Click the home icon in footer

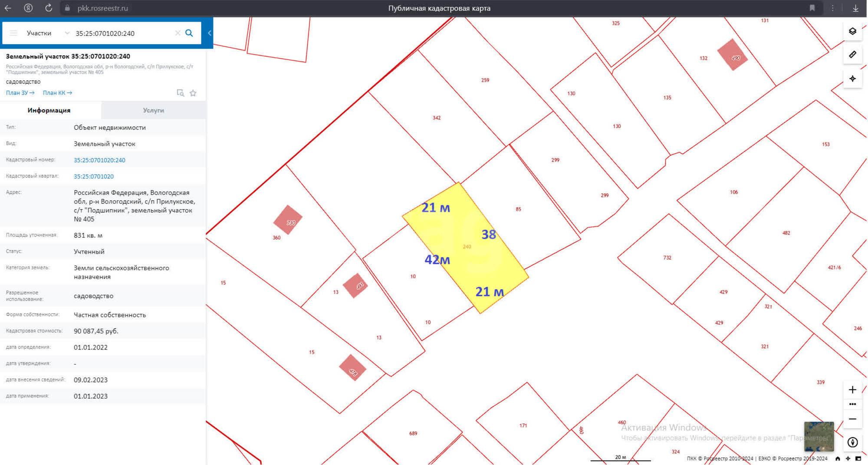click(838, 458)
